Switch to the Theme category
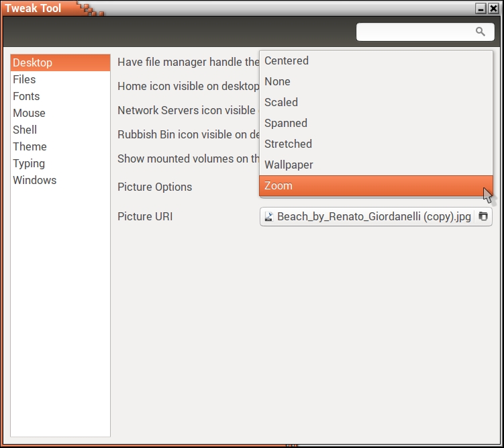The width and height of the screenshot is (504, 448). [x=30, y=146]
